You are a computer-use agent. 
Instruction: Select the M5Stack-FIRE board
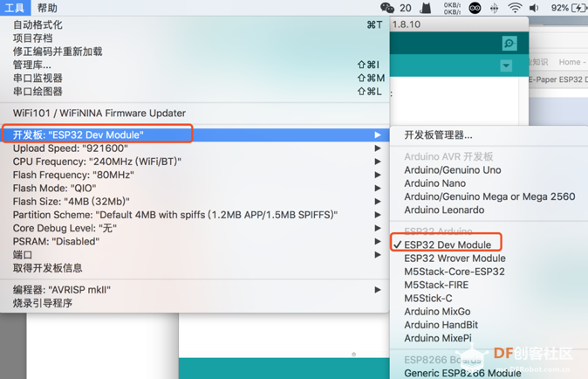pyautogui.click(x=489, y=286)
